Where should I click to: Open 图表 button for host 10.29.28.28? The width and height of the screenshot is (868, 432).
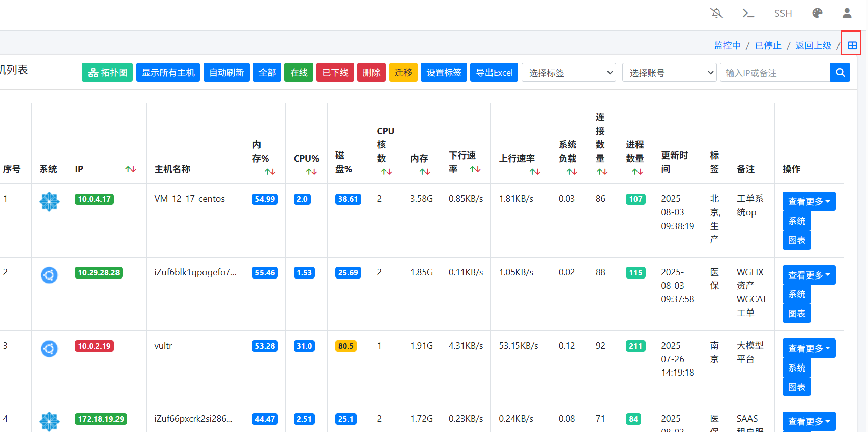tap(797, 313)
